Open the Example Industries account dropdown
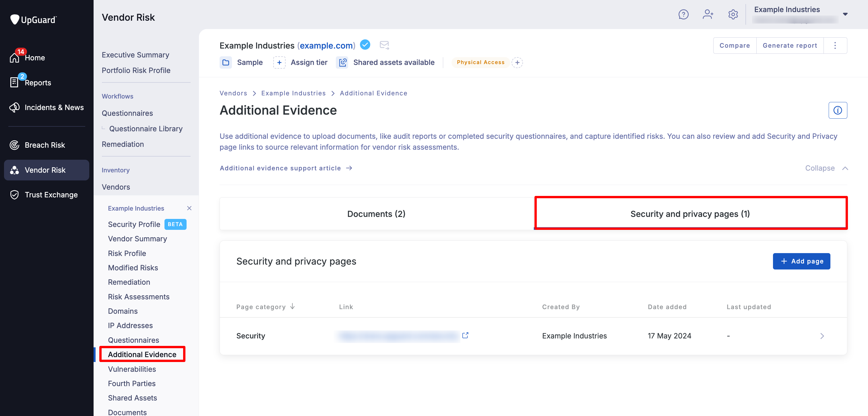The width and height of the screenshot is (868, 416). (845, 14)
